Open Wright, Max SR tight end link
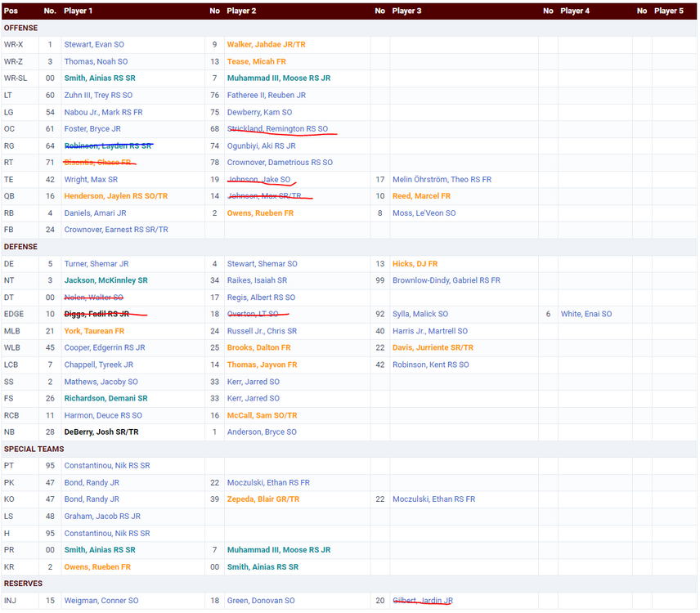Screen dimensions: 700x613 91,180
